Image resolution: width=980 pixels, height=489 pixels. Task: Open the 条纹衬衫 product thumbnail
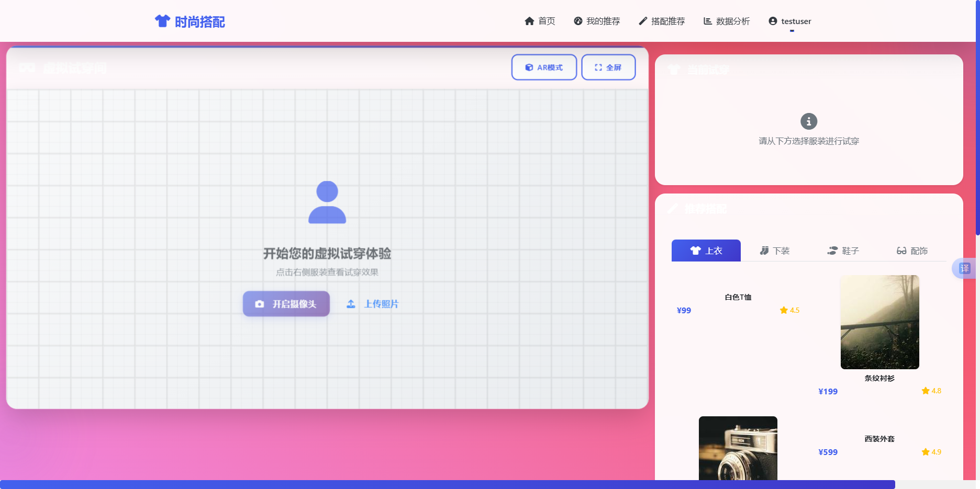tap(879, 322)
